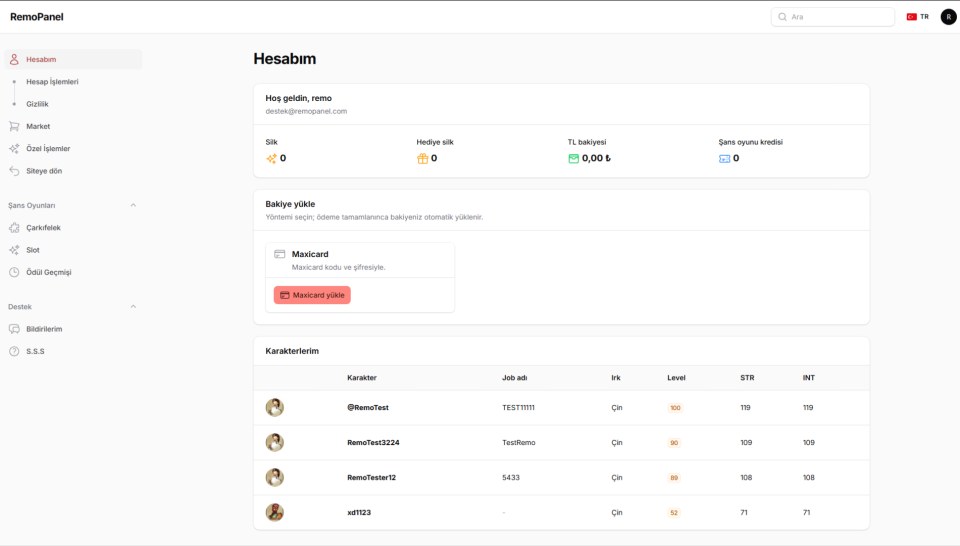Select the RemoTester12 character name
This screenshot has height=546, width=960.
click(372, 477)
